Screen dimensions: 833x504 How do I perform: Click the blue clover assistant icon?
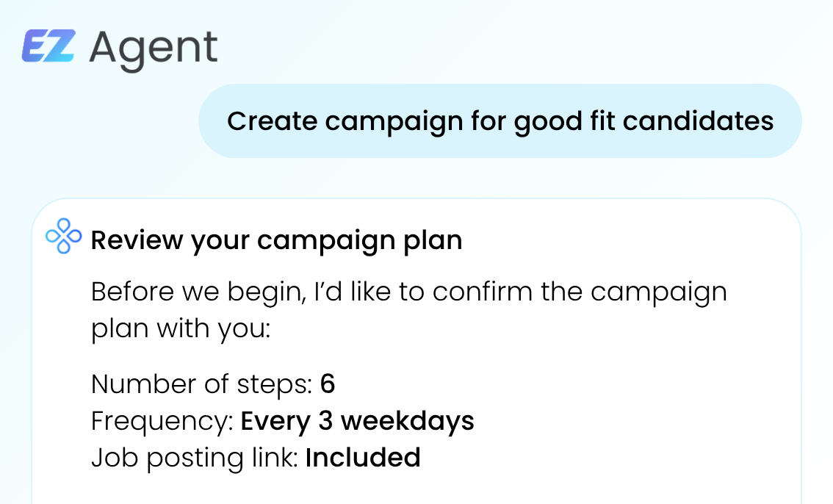[x=64, y=236]
